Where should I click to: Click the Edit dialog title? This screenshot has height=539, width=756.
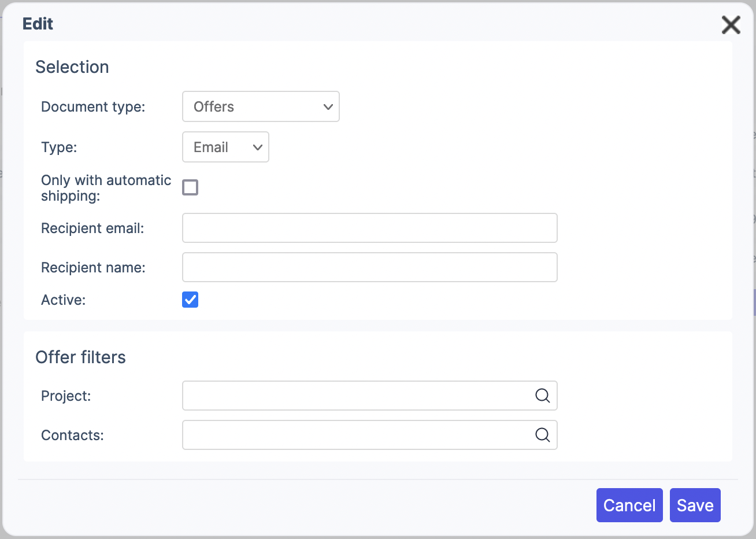38,24
